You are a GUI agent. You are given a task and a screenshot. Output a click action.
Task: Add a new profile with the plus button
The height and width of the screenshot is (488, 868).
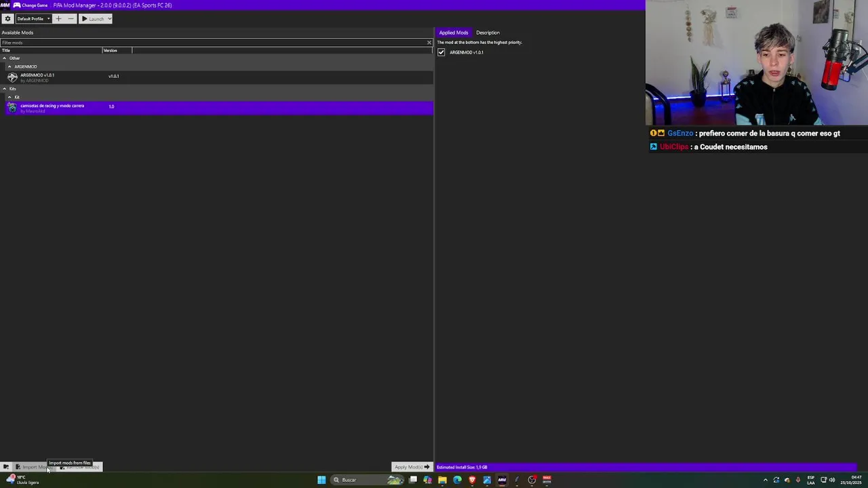[x=58, y=19]
